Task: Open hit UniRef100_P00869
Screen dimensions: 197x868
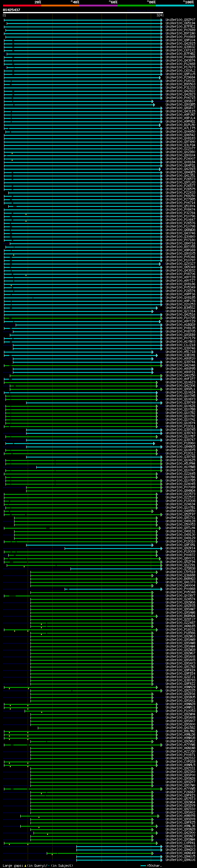Action: point(180,37)
